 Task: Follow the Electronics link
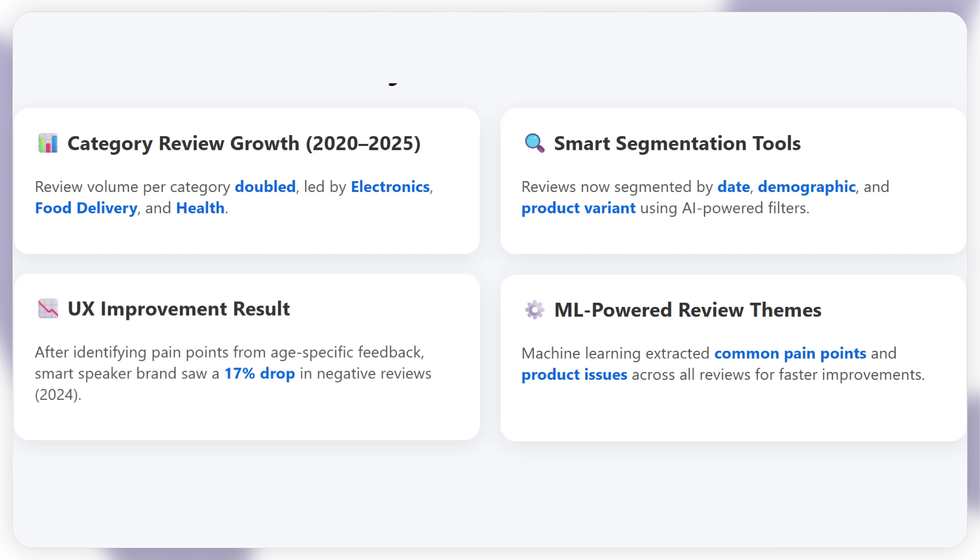pyautogui.click(x=390, y=187)
